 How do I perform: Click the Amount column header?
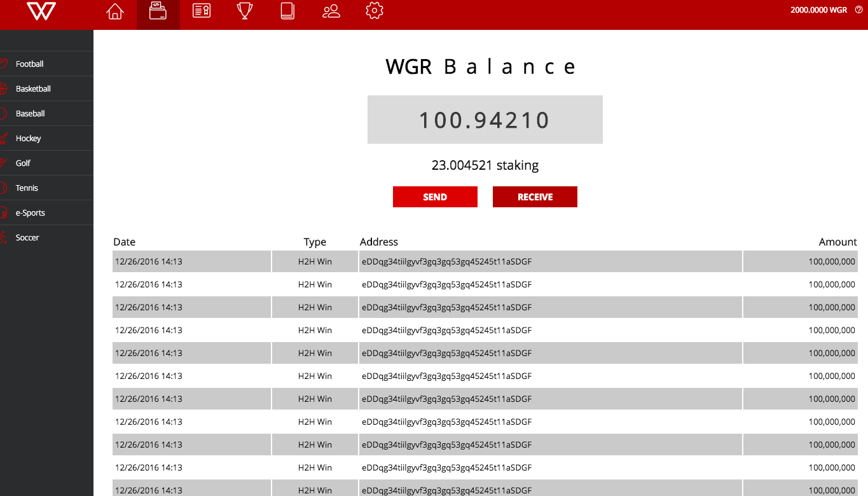(838, 242)
